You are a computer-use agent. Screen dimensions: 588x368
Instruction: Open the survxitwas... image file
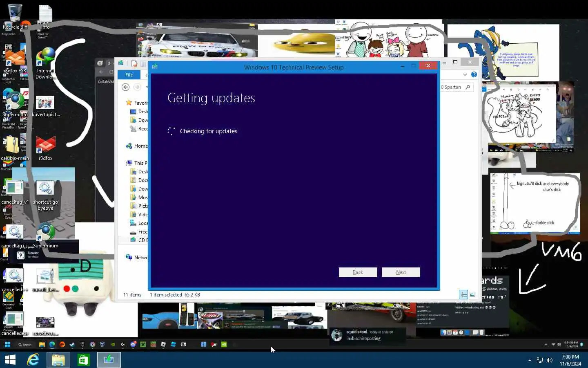[x=45, y=326]
